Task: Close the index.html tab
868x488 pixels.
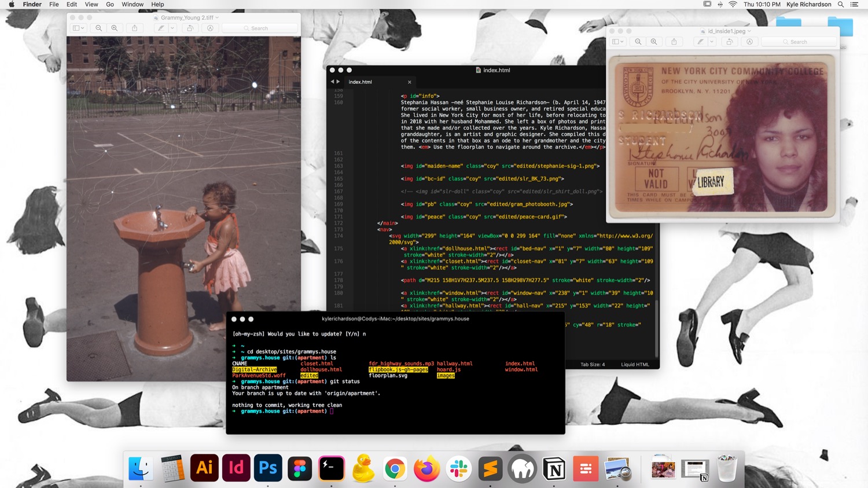Action: 409,82
